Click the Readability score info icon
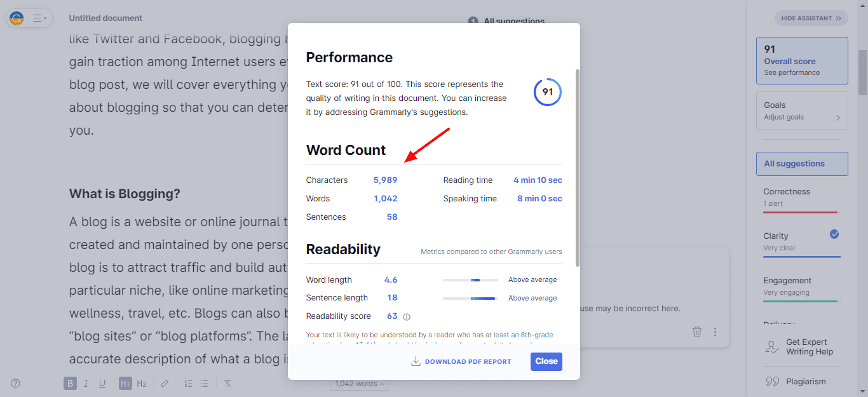868x397 pixels. pyautogui.click(x=407, y=316)
